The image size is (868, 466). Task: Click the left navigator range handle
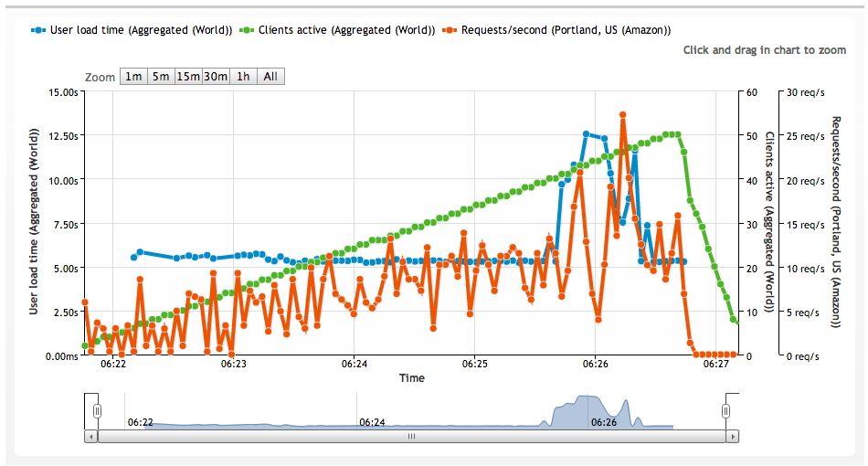point(97,411)
